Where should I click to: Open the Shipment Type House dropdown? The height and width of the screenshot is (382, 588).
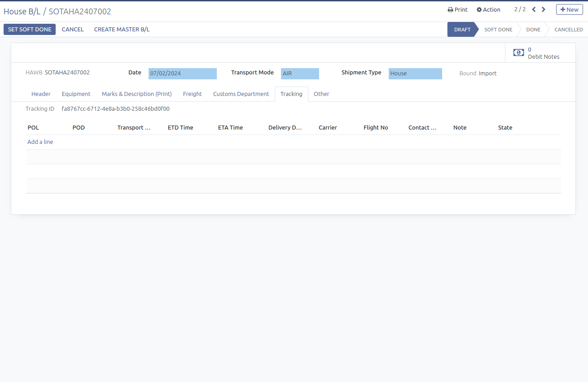pos(415,74)
